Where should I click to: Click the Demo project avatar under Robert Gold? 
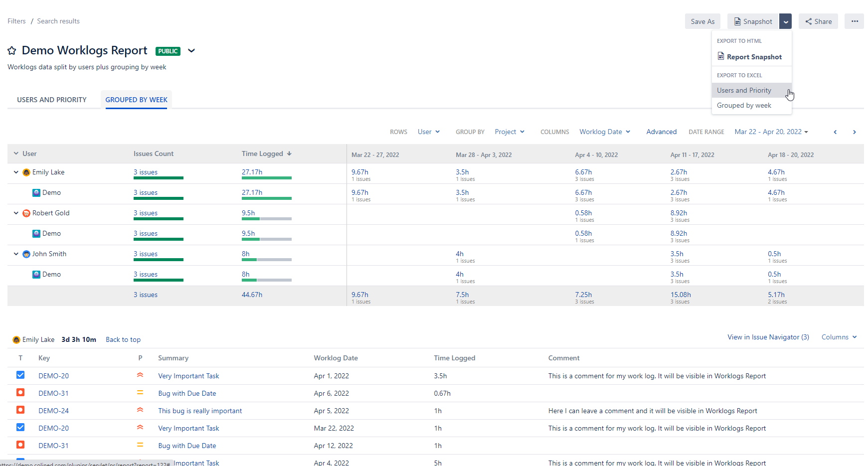pyautogui.click(x=36, y=233)
